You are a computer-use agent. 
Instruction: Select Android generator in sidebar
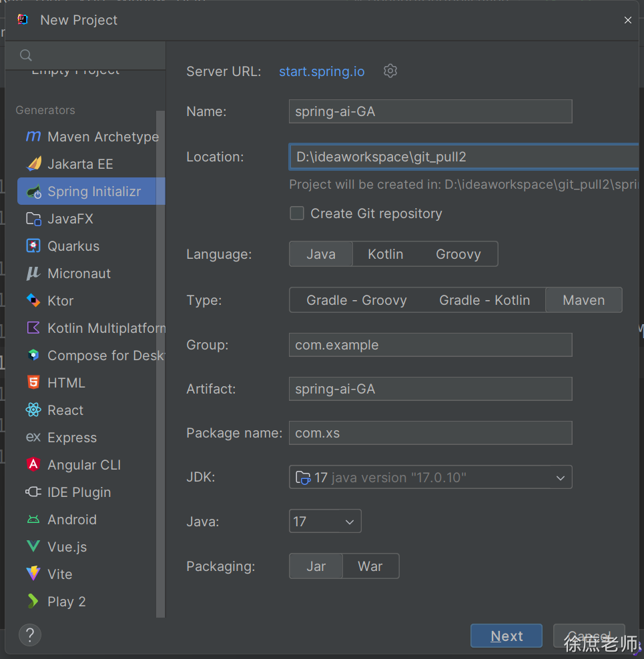(x=71, y=520)
